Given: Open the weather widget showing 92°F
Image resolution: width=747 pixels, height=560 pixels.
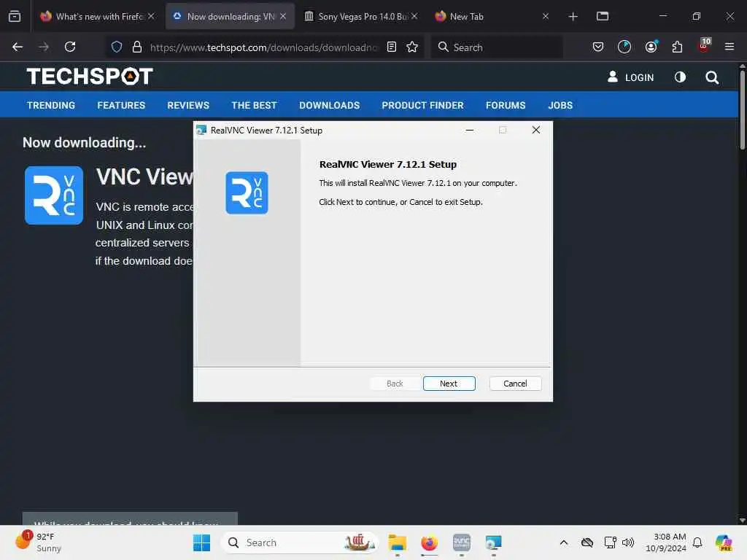Looking at the screenshot, I should 38,542.
